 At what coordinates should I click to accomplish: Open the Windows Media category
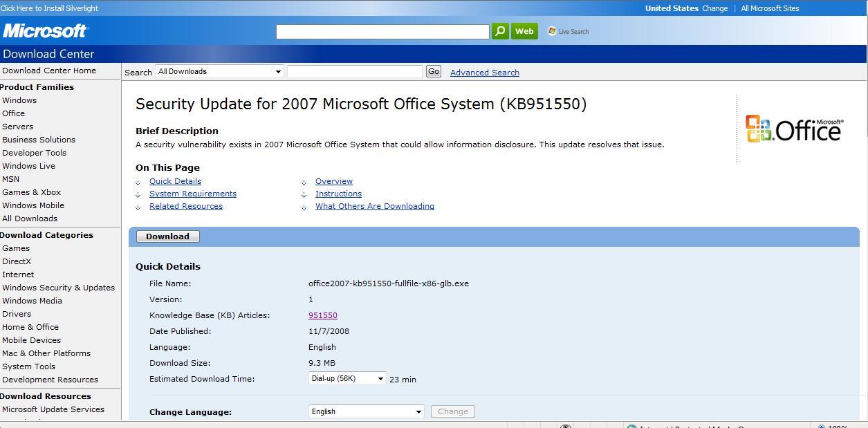(32, 301)
